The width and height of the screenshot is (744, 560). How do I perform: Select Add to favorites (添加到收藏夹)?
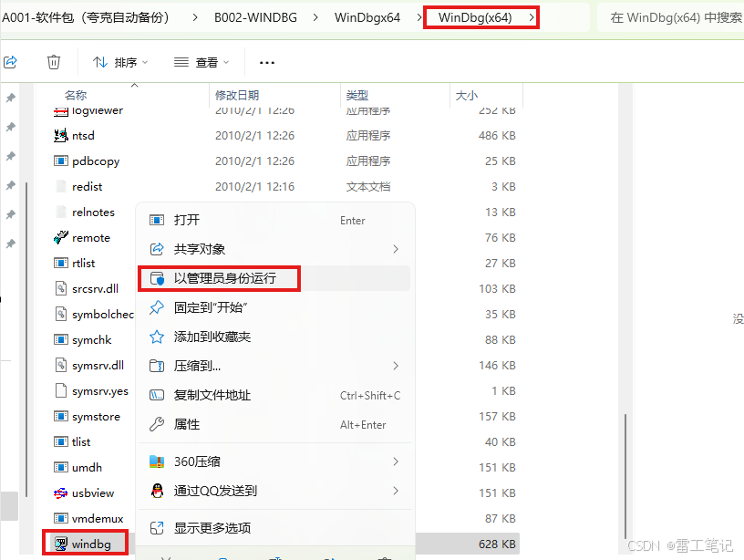pyautogui.click(x=274, y=337)
